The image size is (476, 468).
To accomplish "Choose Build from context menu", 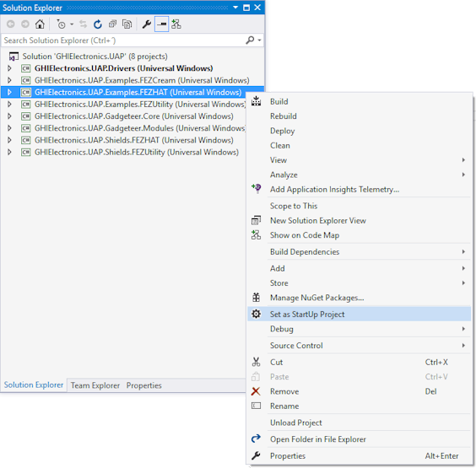I will [x=360, y=101].
